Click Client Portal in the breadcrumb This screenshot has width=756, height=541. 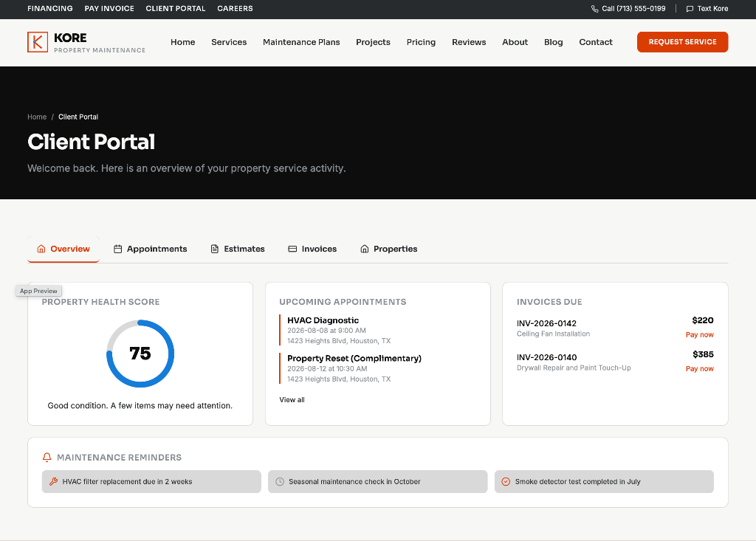tap(78, 117)
